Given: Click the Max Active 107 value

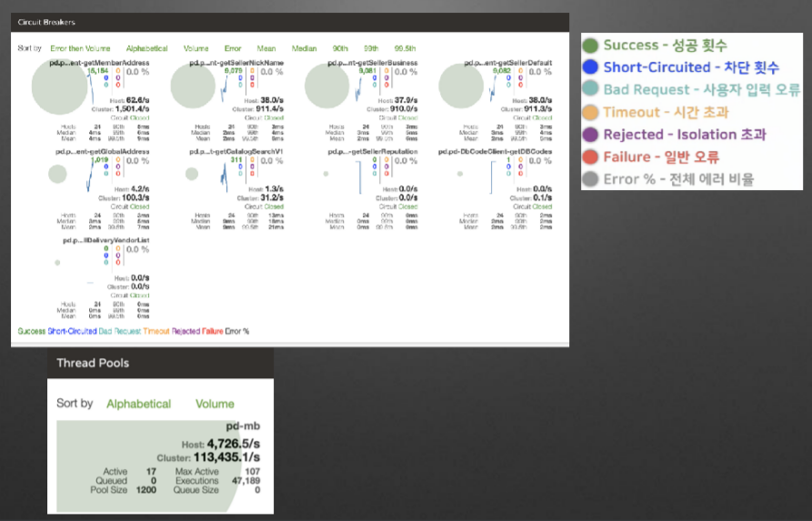Looking at the screenshot, I should pos(253,471).
